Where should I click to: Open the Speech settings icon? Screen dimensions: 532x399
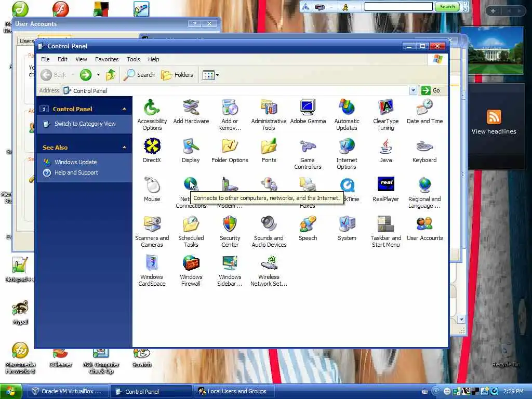tap(308, 229)
